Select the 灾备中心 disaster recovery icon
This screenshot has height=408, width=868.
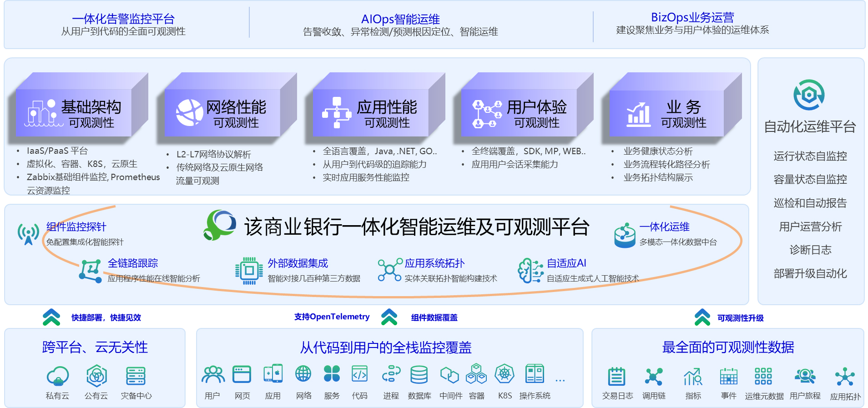(136, 376)
